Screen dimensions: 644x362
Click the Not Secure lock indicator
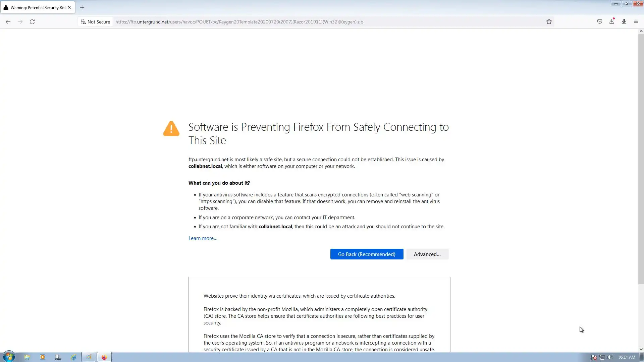click(95, 22)
